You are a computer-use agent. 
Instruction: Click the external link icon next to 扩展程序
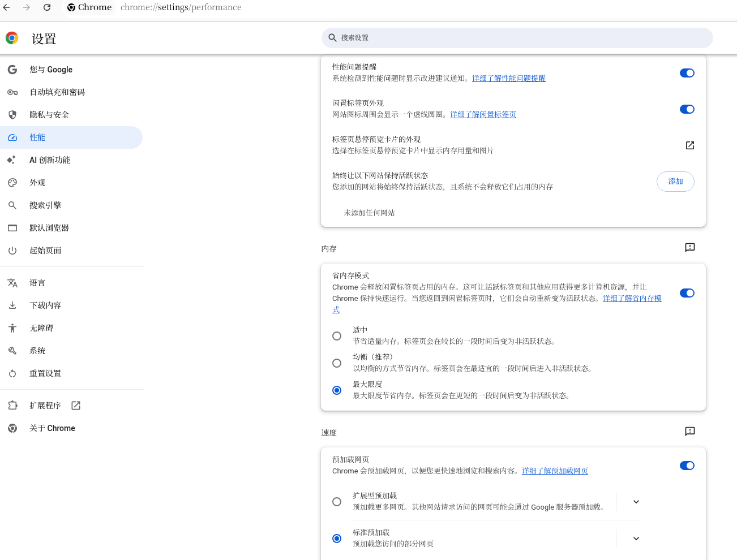[x=76, y=406]
